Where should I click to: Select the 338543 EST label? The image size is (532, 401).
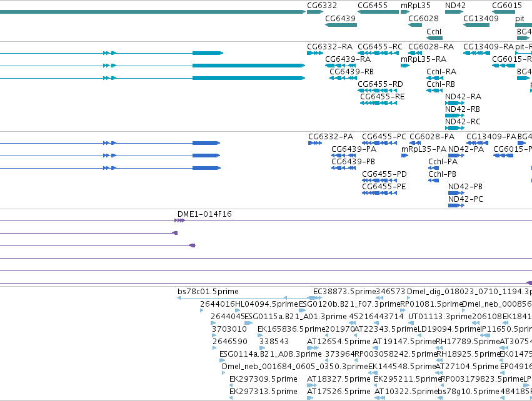point(274,342)
